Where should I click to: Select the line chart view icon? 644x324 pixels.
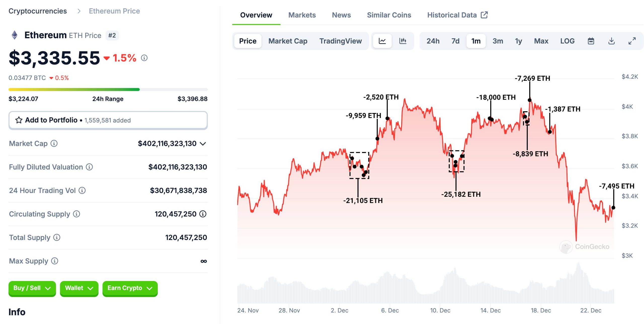coord(382,41)
